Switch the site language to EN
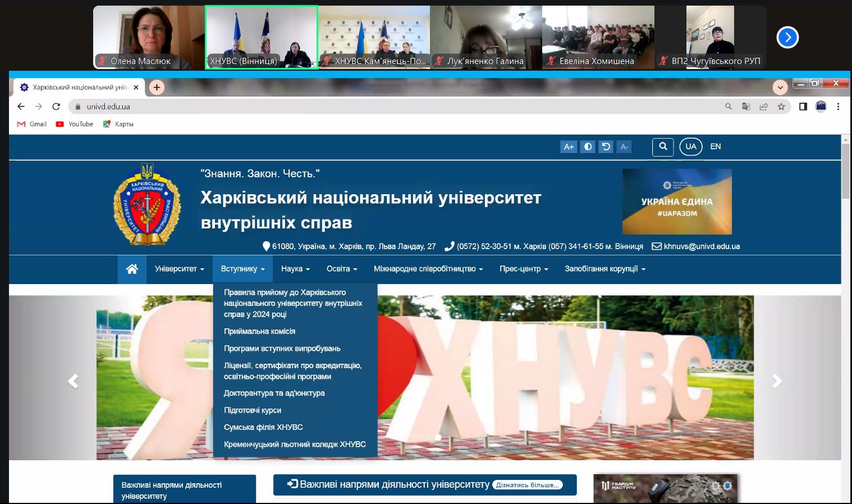Viewport: 852px width, 504px height. click(715, 146)
